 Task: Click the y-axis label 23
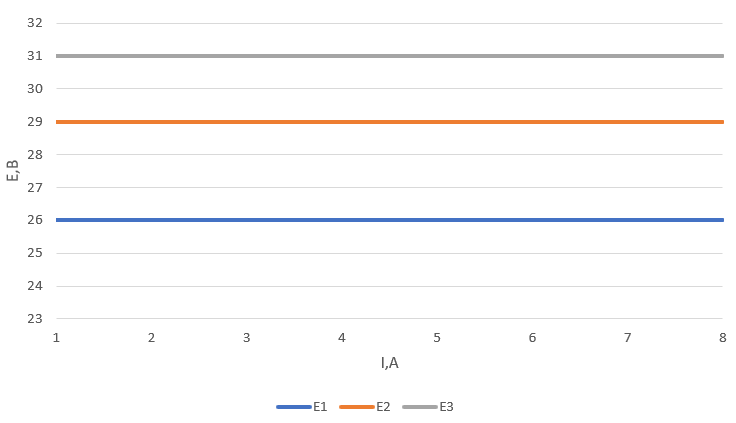pyautogui.click(x=35, y=319)
